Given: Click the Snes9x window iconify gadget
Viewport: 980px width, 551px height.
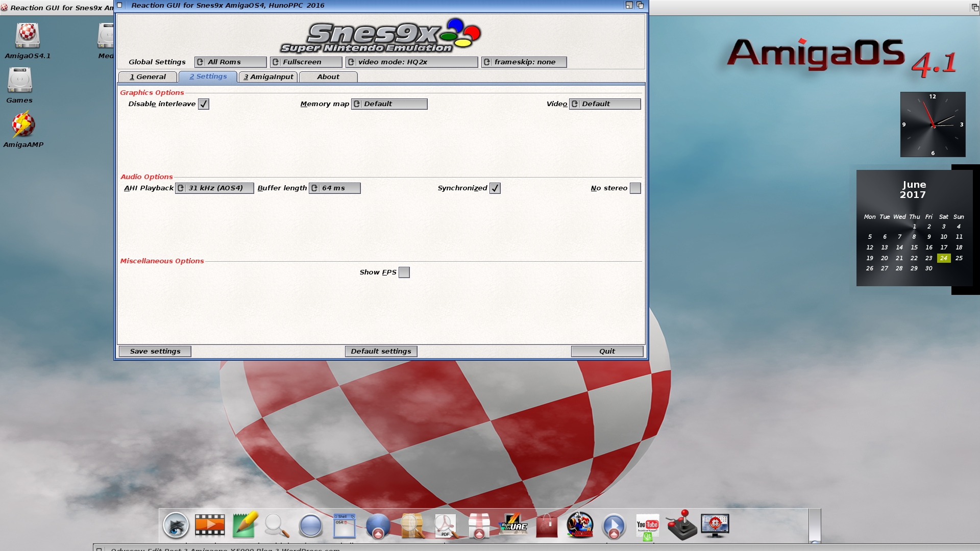Looking at the screenshot, I should point(629,5).
